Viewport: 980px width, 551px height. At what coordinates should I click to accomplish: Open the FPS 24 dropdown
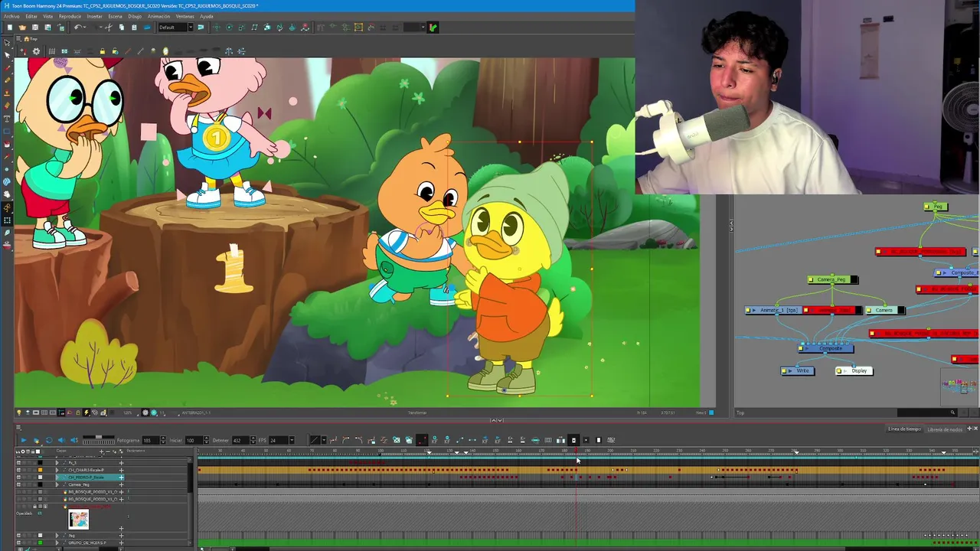click(x=293, y=440)
